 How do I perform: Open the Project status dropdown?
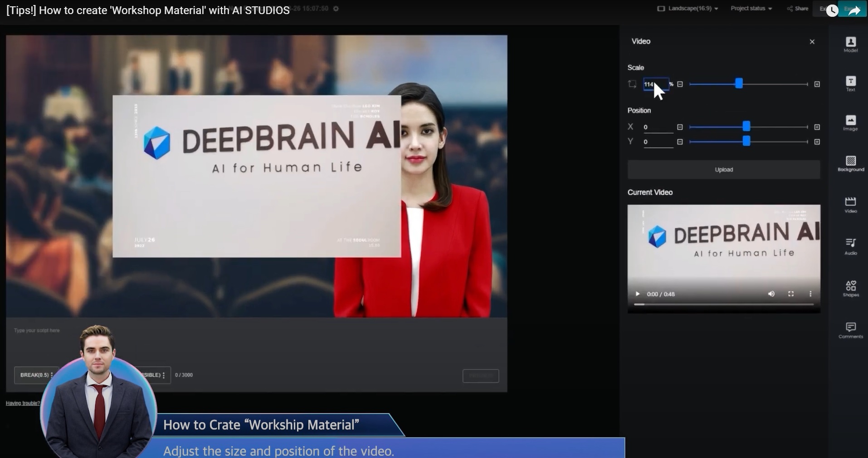751,9
